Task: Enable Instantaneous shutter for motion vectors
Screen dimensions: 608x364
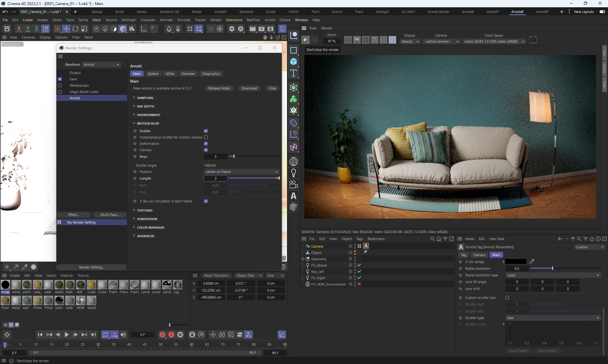Action: 206,137
